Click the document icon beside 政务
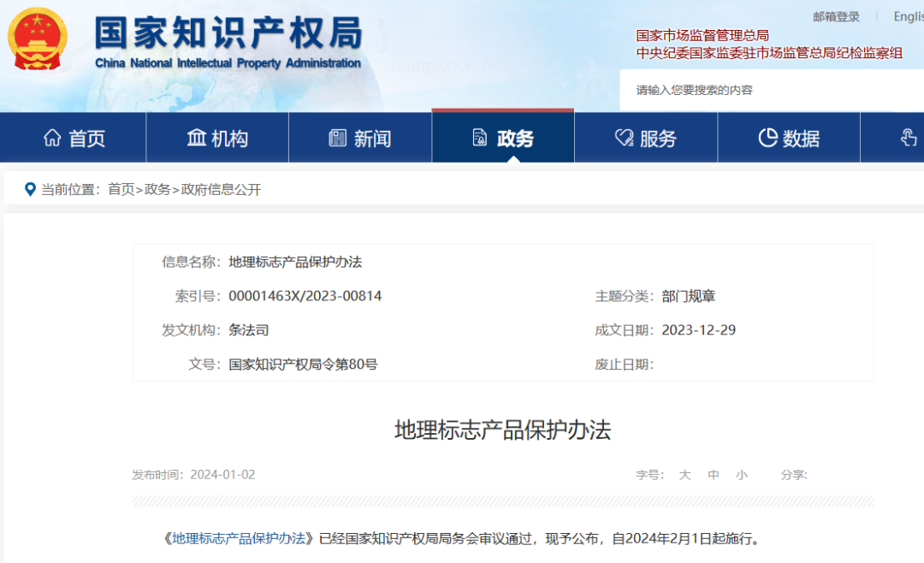This screenshot has width=924, height=563. [x=480, y=138]
